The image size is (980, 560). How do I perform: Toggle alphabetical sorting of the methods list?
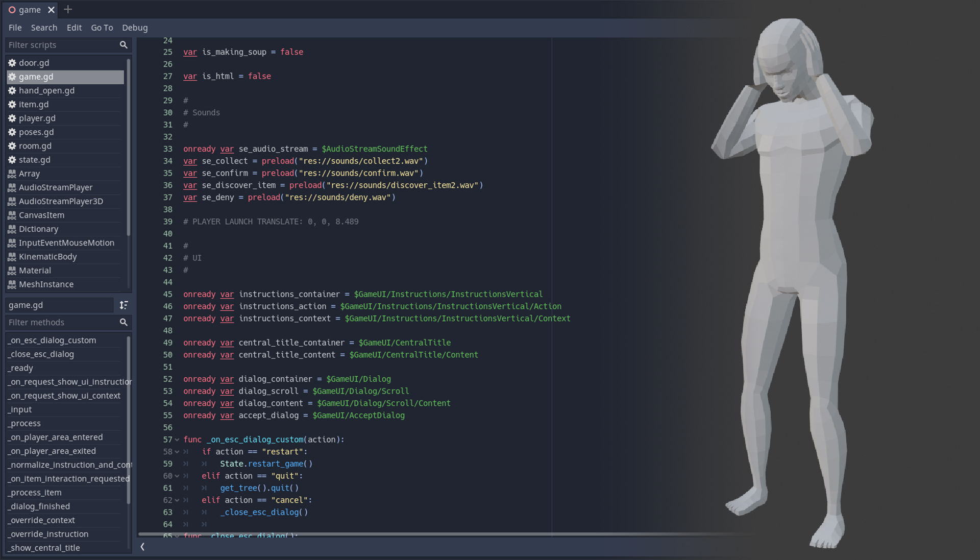click(x=124, y=305)
